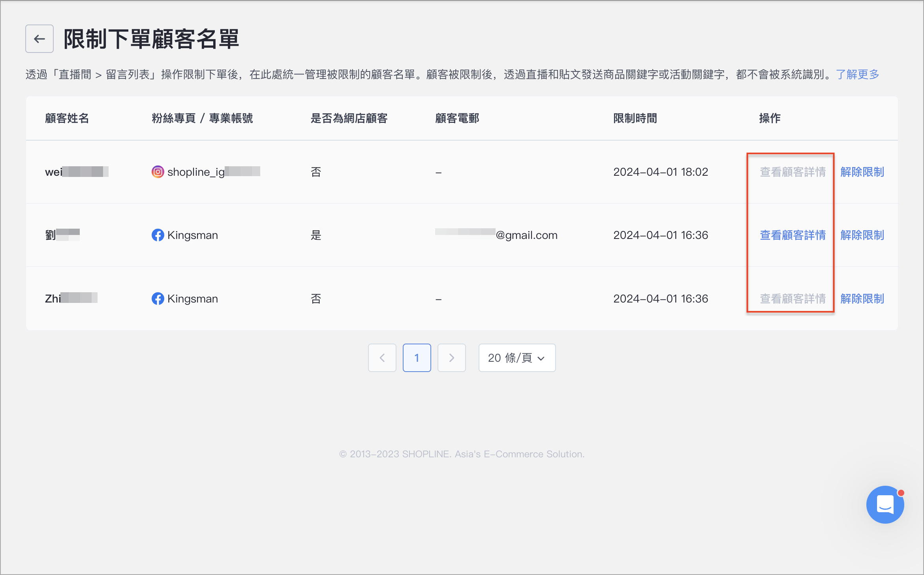
Task: Click 2024-04-01 16:36 in 劉 row
Action: click(x=661, y=235)
